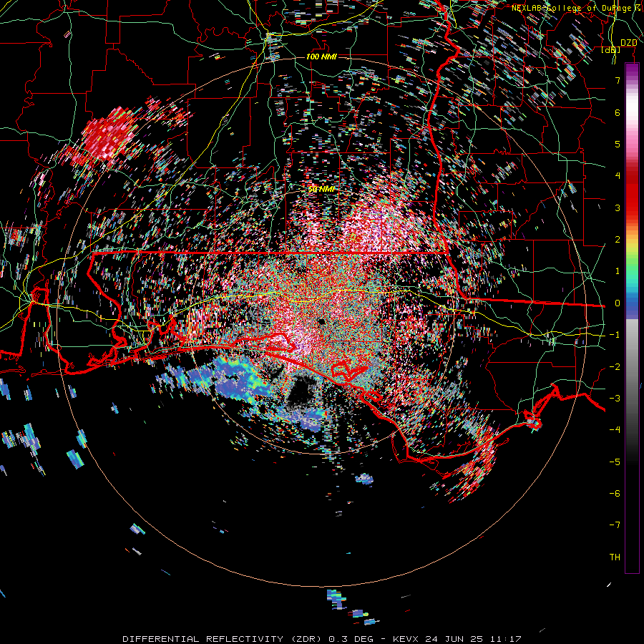Click the 5 value on the color scale
Viewport: 644px width, 644px height.
[x=618, y=144]
